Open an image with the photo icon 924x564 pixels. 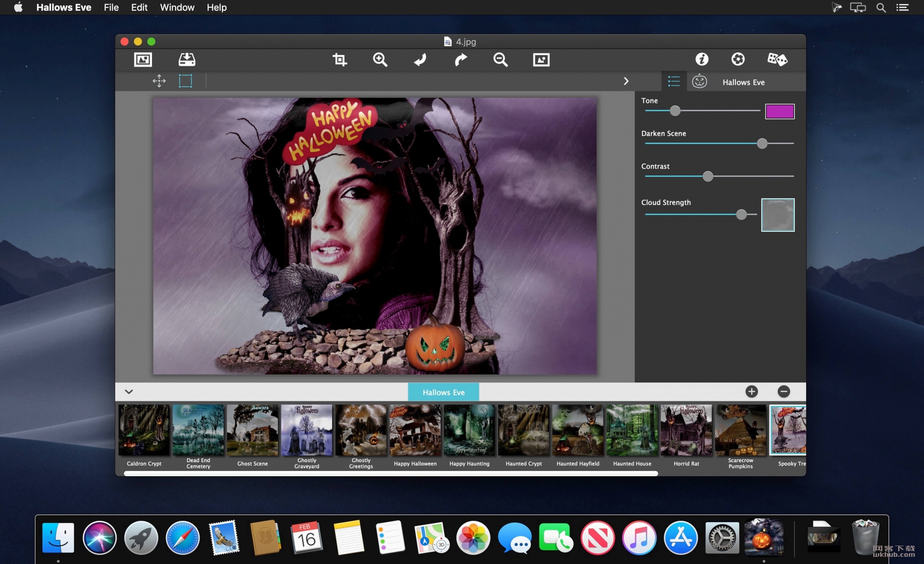143,59
